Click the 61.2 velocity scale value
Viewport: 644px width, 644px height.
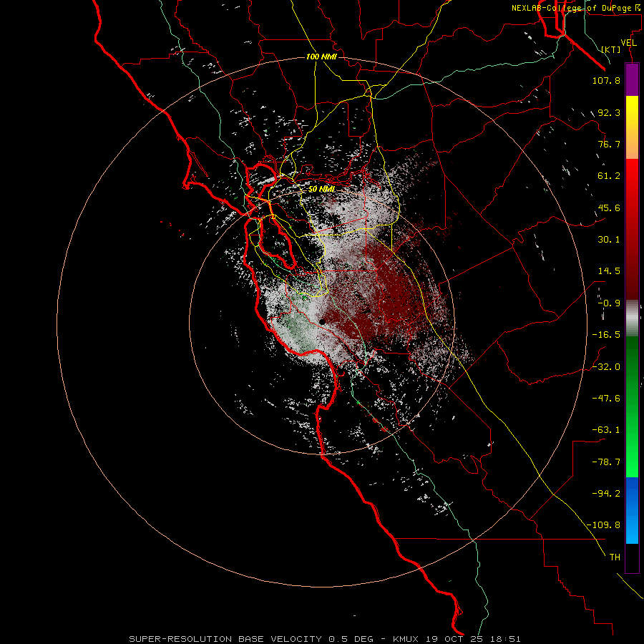609,176
